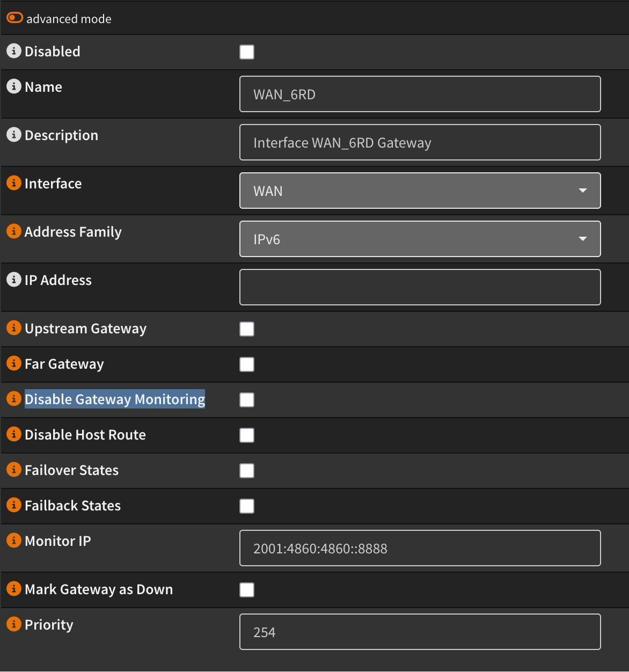
Task: Click the Priority field showing 254
Action: click(420, 632)
